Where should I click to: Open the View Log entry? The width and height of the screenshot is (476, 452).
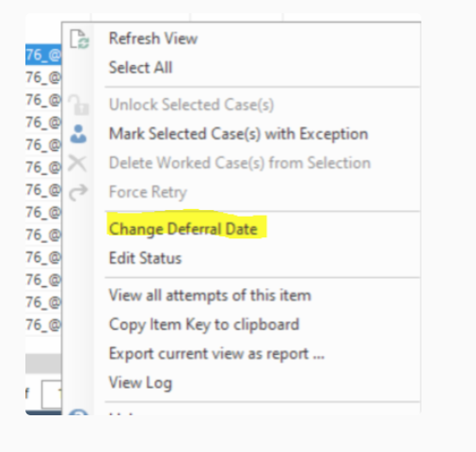(x=140, y=383)
